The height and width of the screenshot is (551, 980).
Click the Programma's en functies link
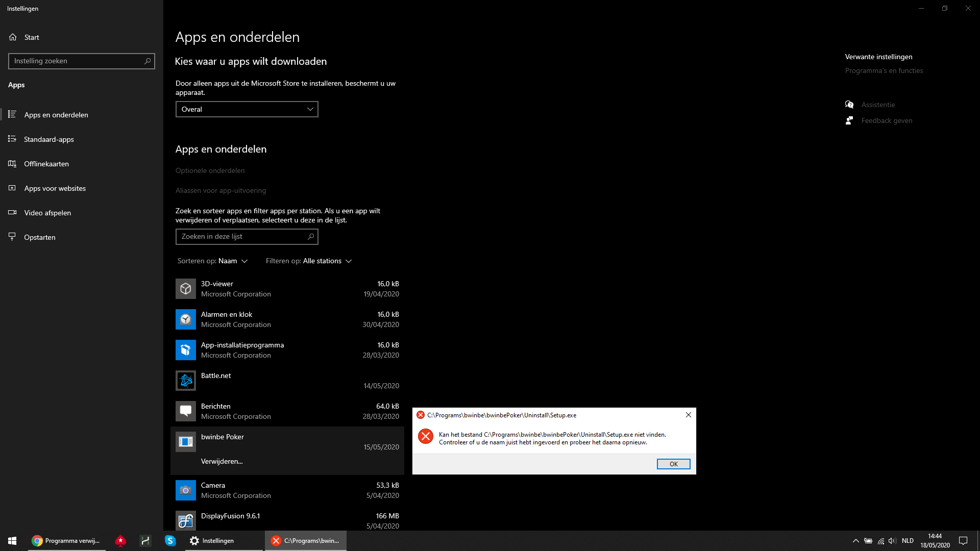click(x=884, y=70)
